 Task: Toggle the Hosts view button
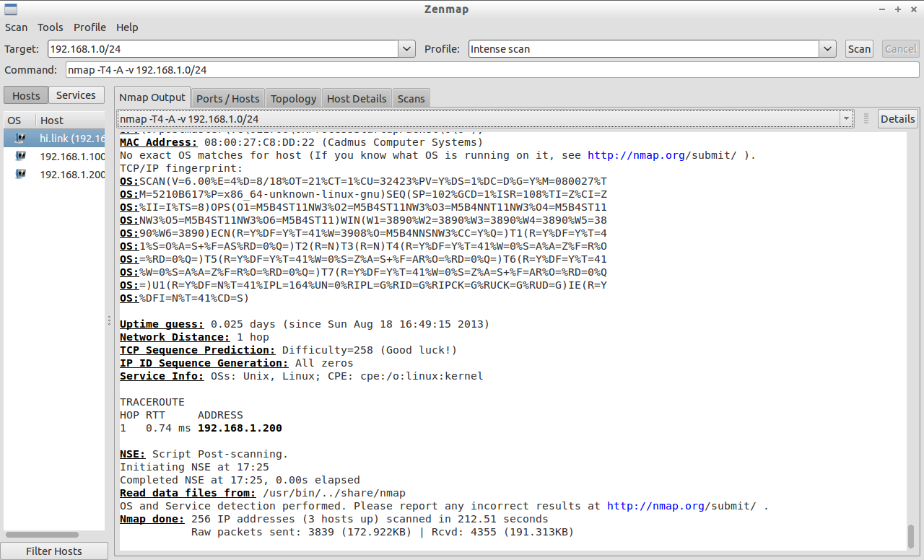click(x=26, y=95)
